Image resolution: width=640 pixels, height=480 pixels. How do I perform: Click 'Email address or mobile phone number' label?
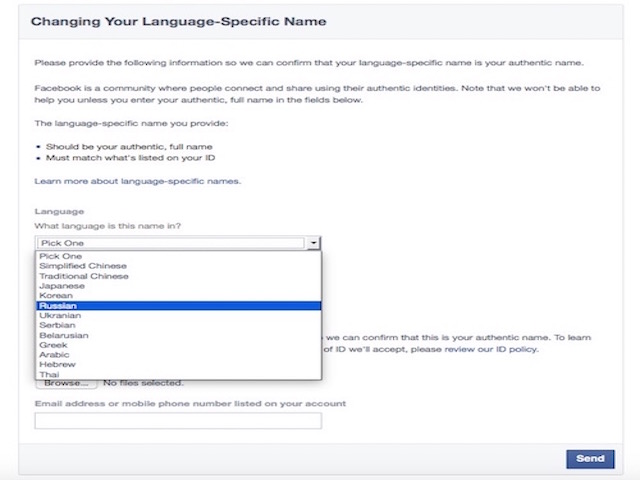coord(190,404)
